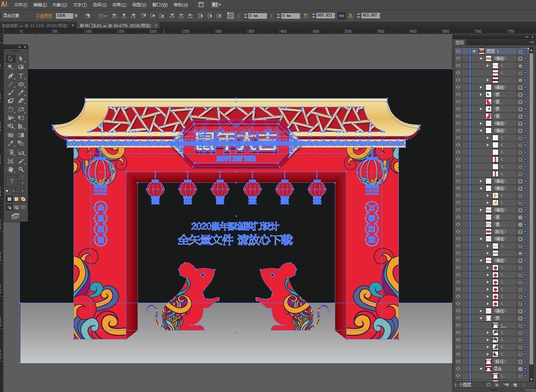Swap fill and stroke colors
Screen dimensions: 536x392
[23, 178]
